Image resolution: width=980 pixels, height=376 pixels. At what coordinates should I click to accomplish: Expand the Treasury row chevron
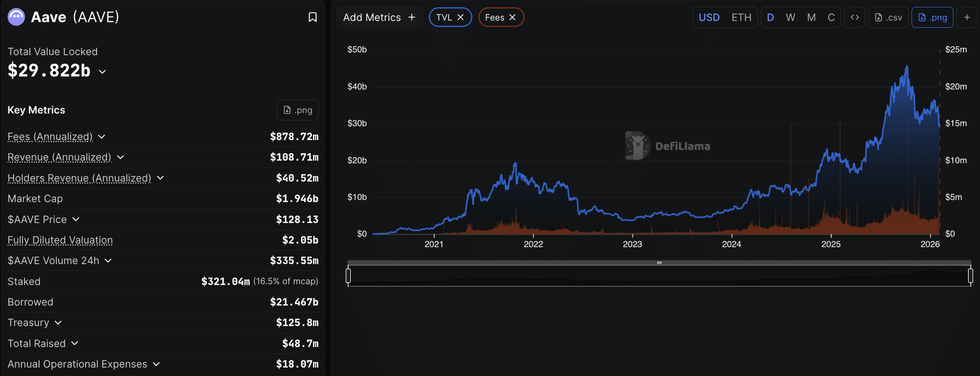(x=58, y=322)
